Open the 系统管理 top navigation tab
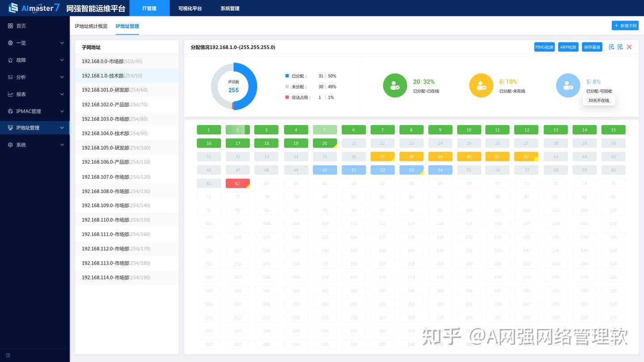 click(x=230, y=8)
